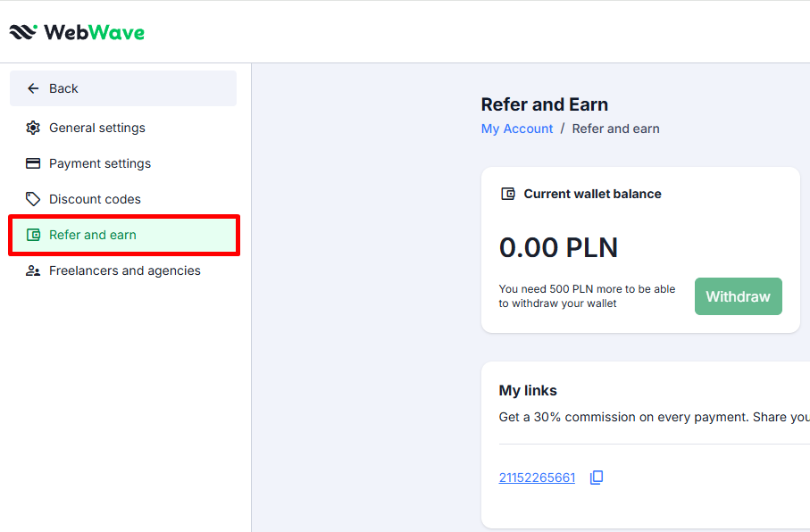Go to My Account via breadcrumb link

click(517, 129)
